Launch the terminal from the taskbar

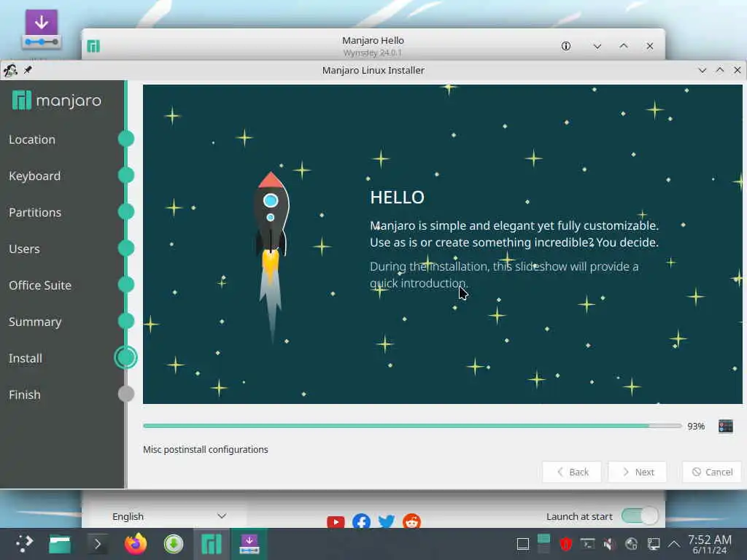(98, 544)
